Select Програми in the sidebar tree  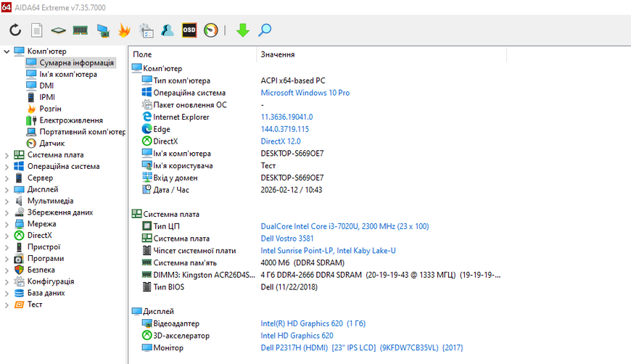tap(46, 259)
